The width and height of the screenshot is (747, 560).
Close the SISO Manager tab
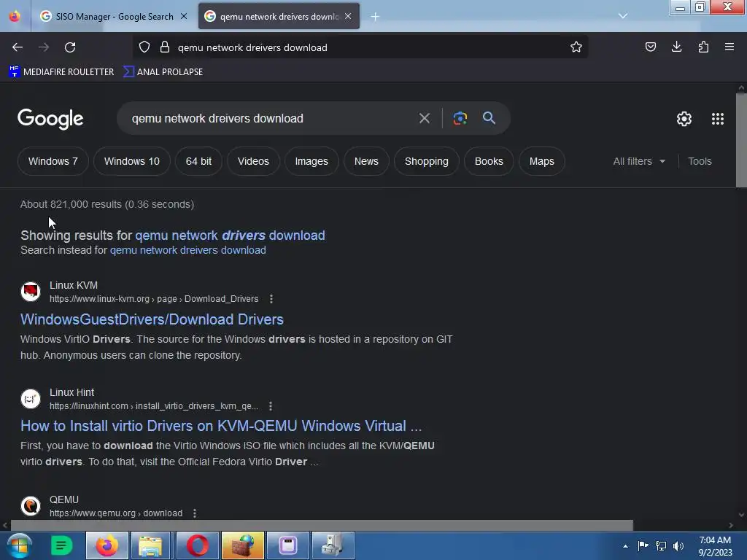tap(183, 17)
